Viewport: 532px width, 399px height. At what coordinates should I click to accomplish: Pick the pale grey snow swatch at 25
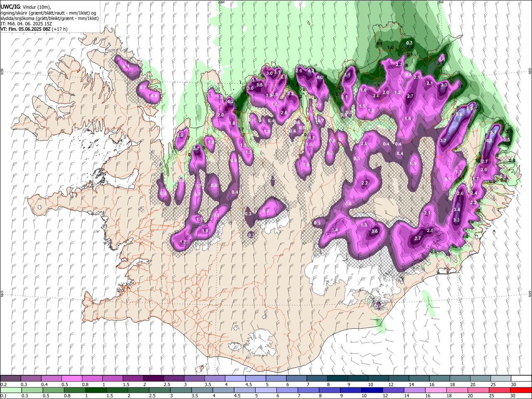pos(501,379)
